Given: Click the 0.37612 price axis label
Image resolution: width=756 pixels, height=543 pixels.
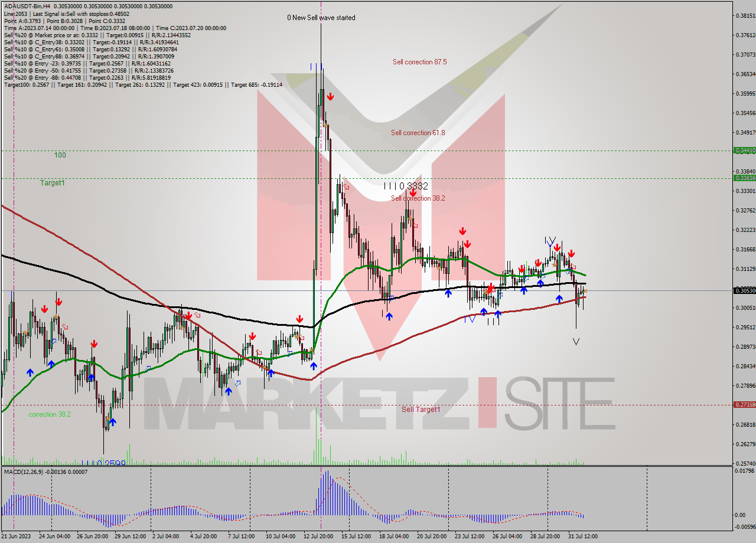Looking at the screenshot, I should click(x=745, y=35).
